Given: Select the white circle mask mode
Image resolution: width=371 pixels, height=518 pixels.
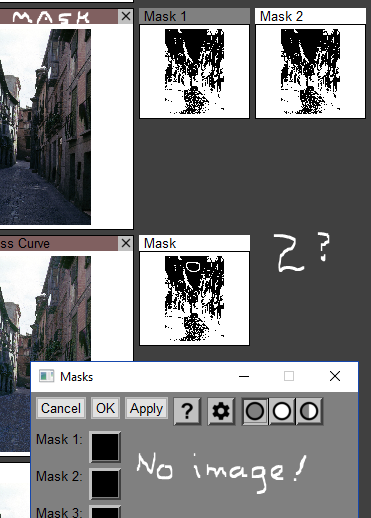Looking at the screenshot, I should 282,411.
